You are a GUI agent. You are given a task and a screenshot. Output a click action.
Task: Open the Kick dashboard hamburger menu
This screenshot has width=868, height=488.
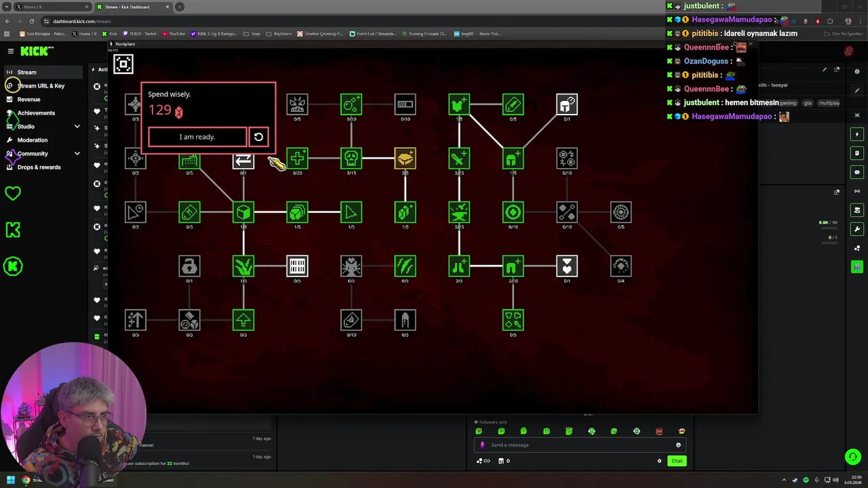click(x=11, y=51)
